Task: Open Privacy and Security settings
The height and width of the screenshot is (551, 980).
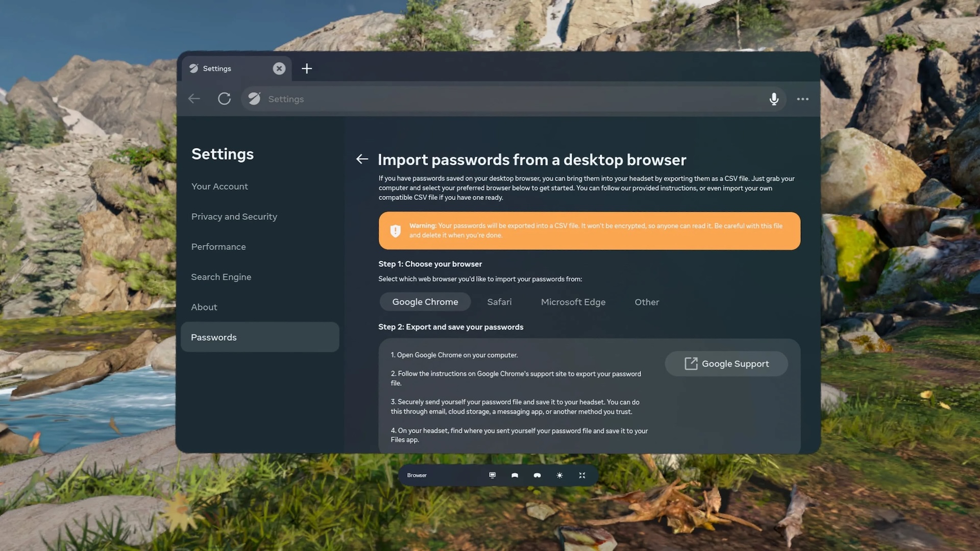Action: [x=234, y=217]
